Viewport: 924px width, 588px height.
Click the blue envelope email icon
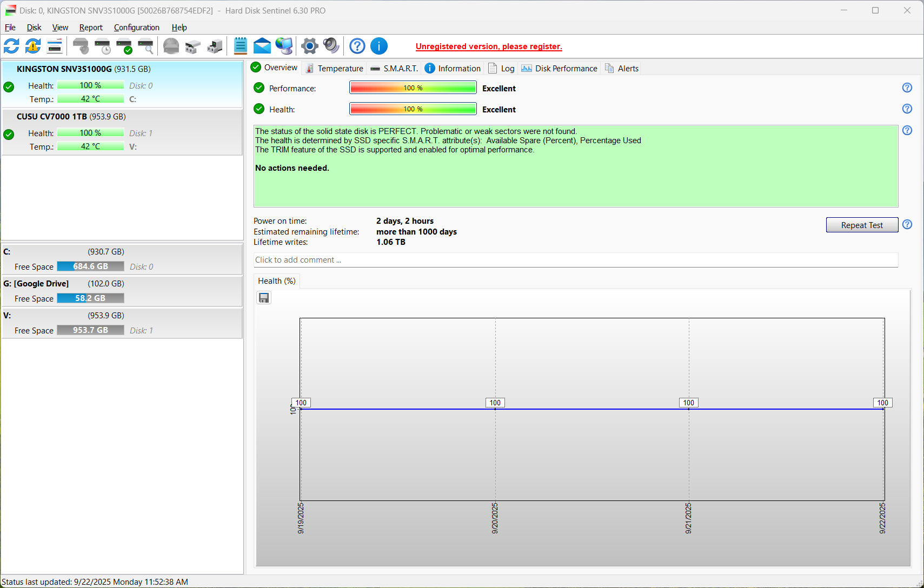pos(262,46)
